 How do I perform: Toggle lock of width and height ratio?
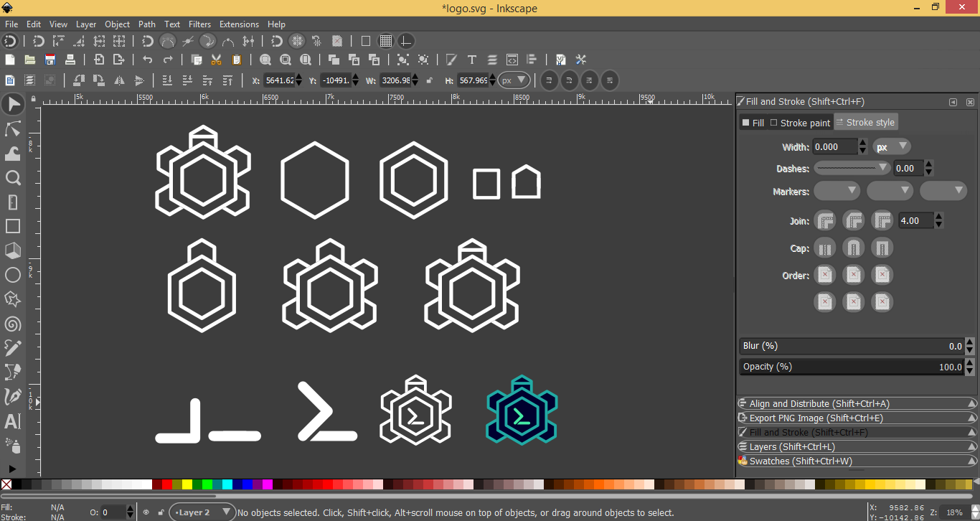click(429, 80)
